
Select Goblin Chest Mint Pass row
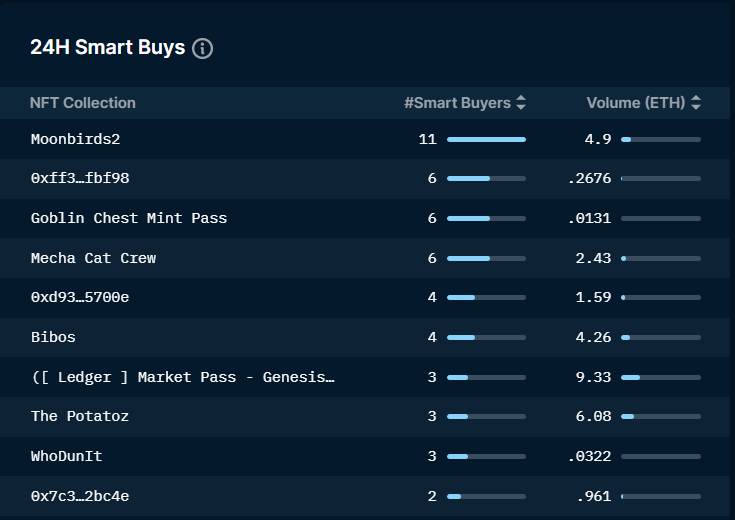129,218
